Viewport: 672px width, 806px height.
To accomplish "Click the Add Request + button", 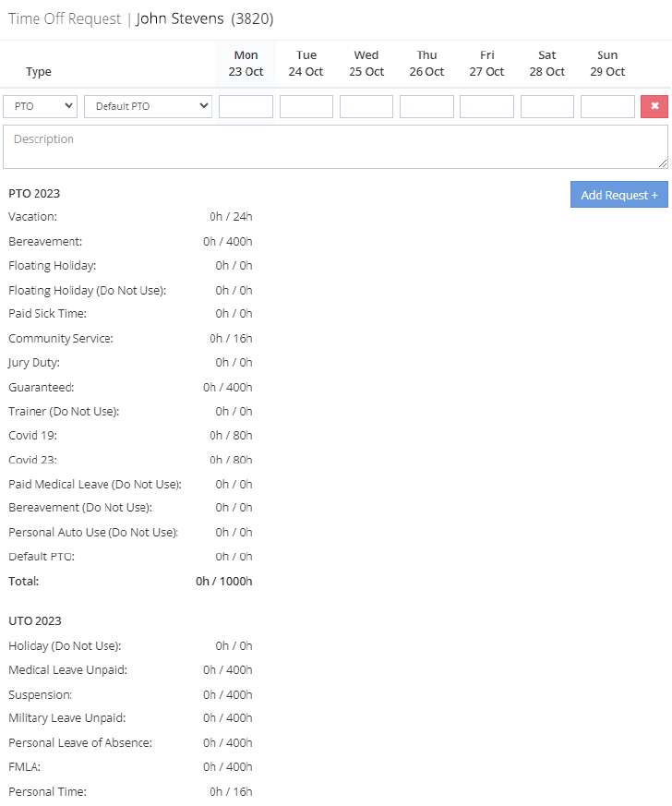I will point(618,194).
